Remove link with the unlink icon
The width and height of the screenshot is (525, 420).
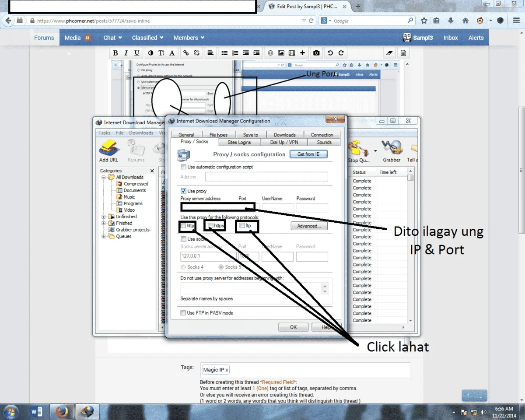(197, 53)
